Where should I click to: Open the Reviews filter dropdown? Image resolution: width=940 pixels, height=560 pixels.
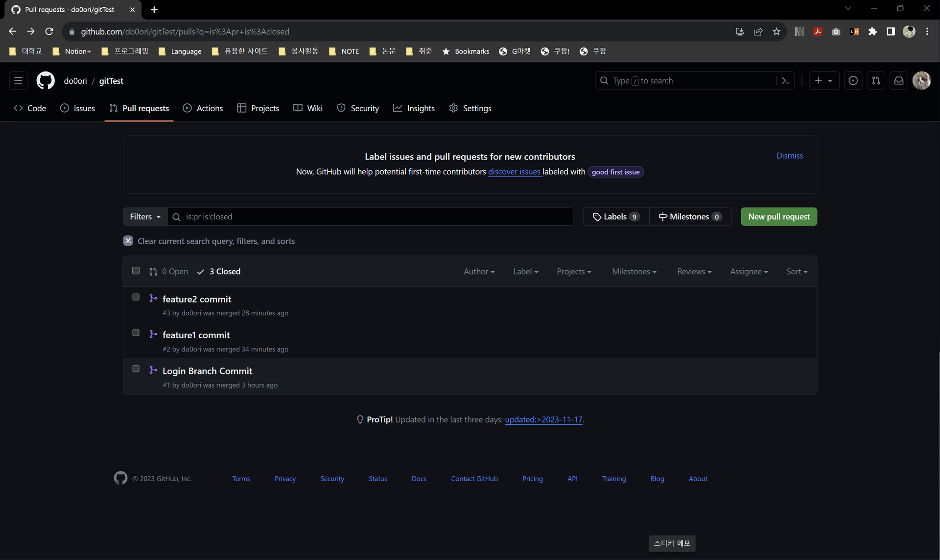coord(694,271)
